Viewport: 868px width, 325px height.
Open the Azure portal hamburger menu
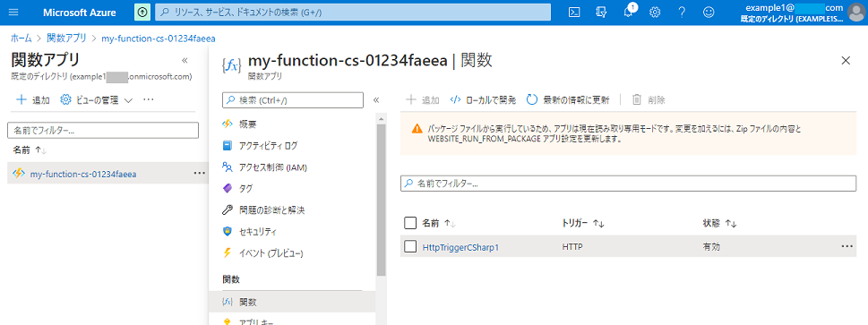13,13
